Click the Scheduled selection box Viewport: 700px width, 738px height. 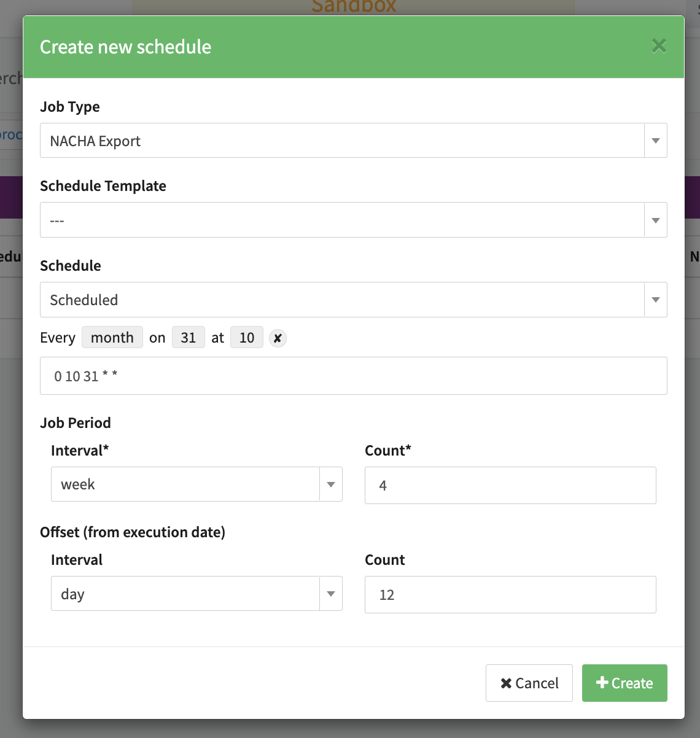point(341,300)
